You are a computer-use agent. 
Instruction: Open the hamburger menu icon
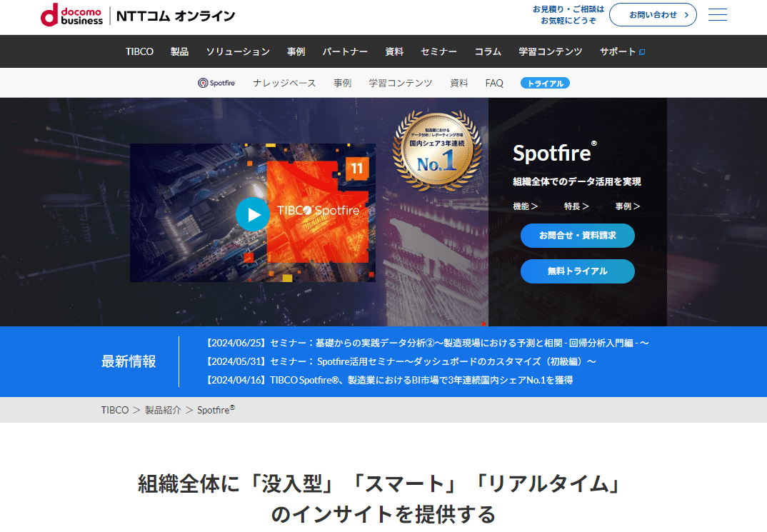click(717, 15)
